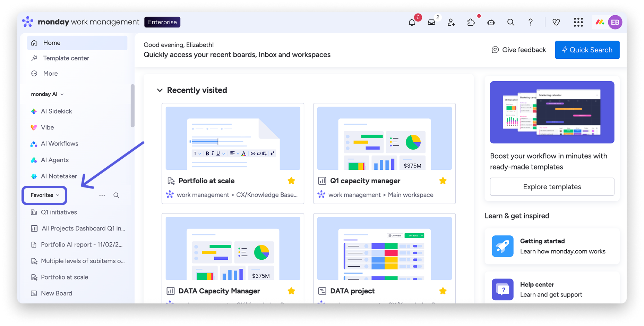Click the monday logo in header
644x326 pixels.
click(x=28, y=22)
